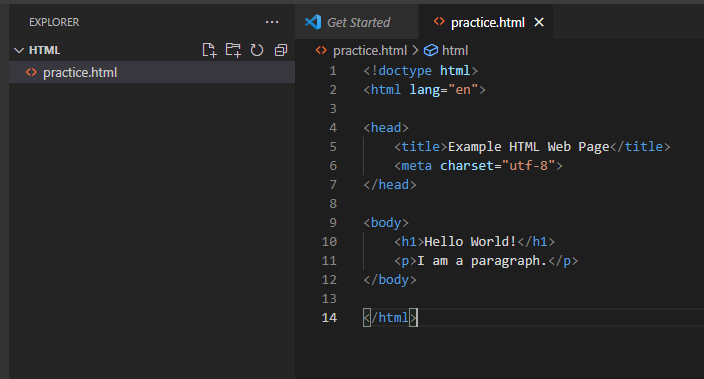Image resolution: width=704 pixels, height=379 pixels.
Task: Select the practice.html editor tab
Action: click(x=487, y=22)
